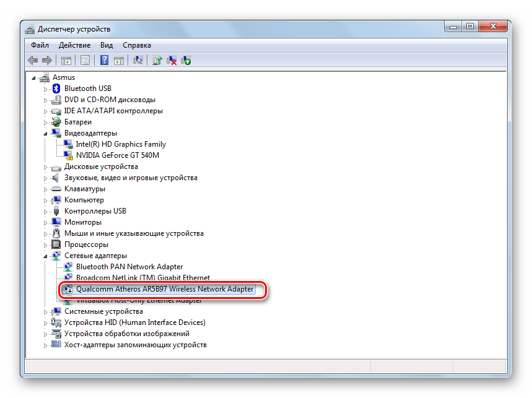Open the Действие menu
Screen dimensions: 532x398
[x=74, y=45]
